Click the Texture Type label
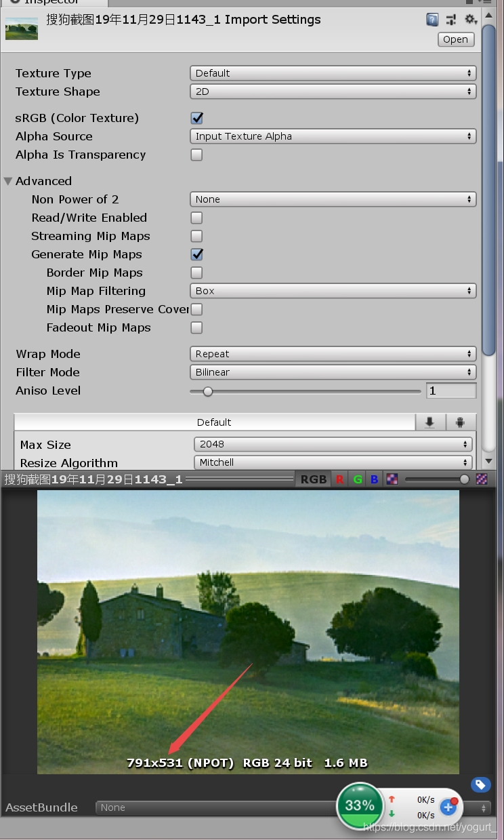The width and height of the screenshot is (504, 840). click(54, 73)
